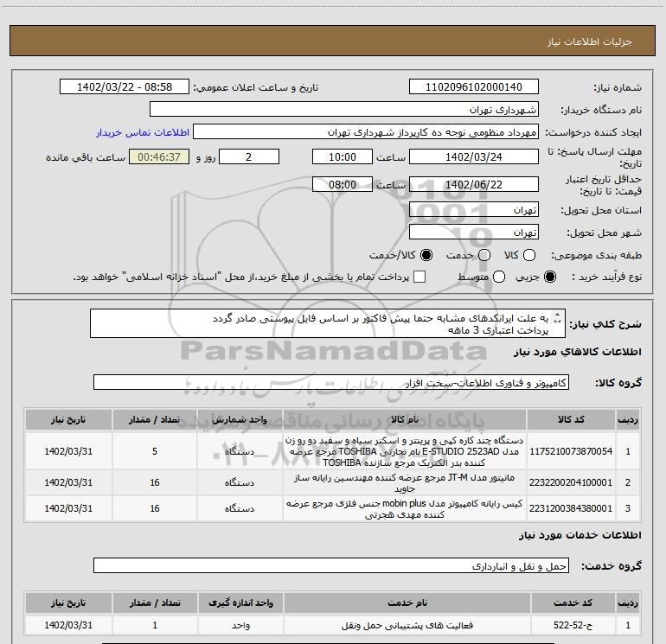The width and height of the screenshot is (666, 644).
Task: Click the service group field حمل و نقل و انبارداری
Action: pos(331,566)
